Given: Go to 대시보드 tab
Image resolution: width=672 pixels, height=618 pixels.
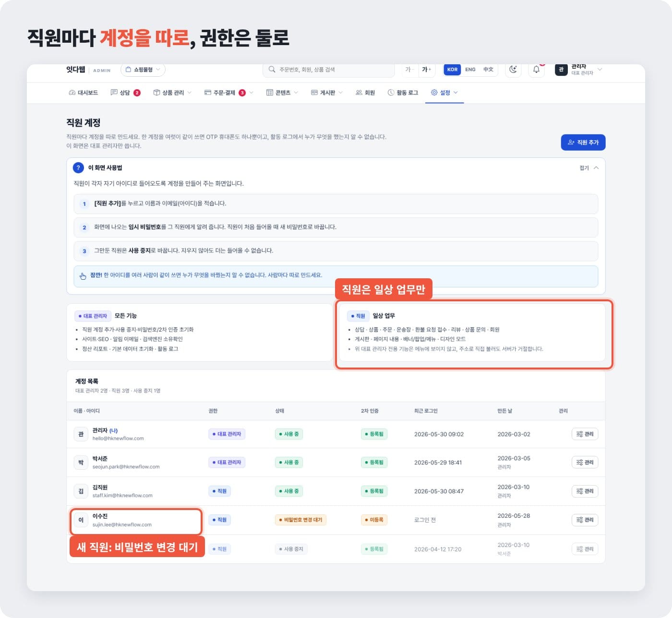Looking at the screenshot, I should tap(84, 93).
